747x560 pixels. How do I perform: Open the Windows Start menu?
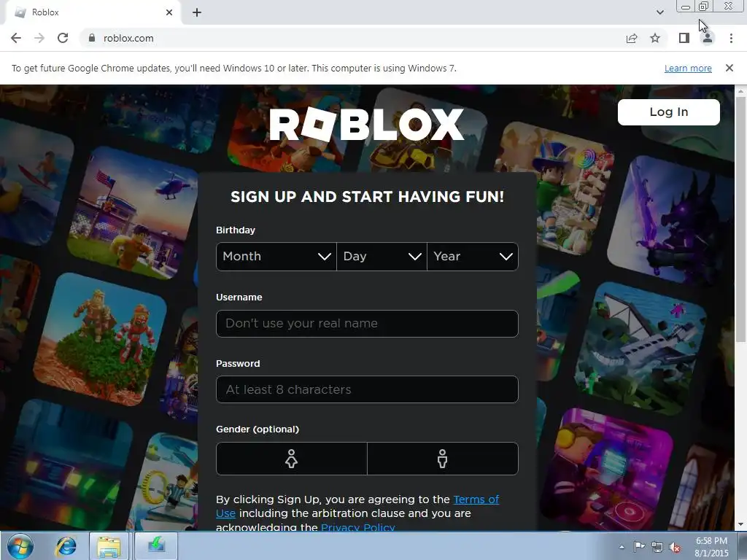[20, 546]
